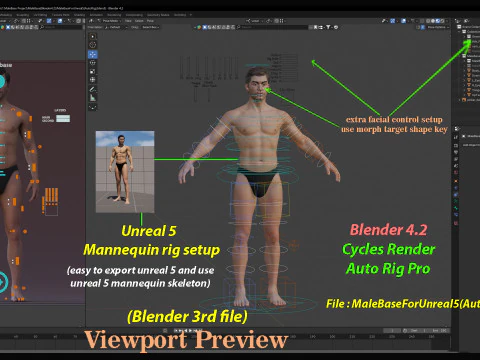Expand the top Collection in outliner
The width and height of the screenshot is (480, 360).
(x=459, y=32)
